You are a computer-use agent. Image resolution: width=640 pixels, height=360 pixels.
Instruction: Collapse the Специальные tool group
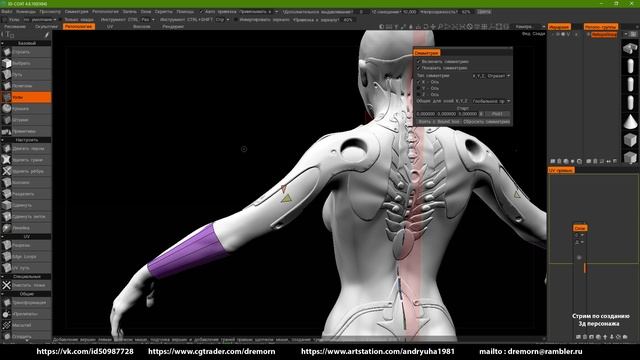2,276
